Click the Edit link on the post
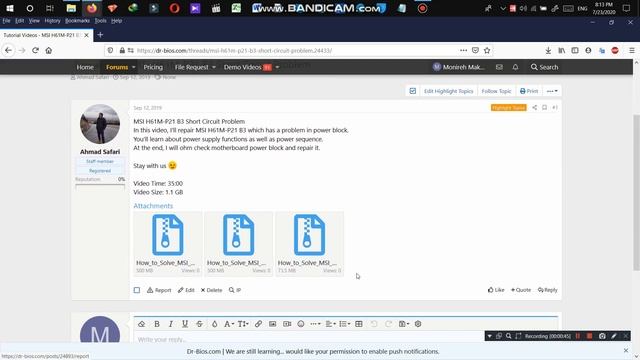This screenshot has width=640, height=360. coord(186,290)
